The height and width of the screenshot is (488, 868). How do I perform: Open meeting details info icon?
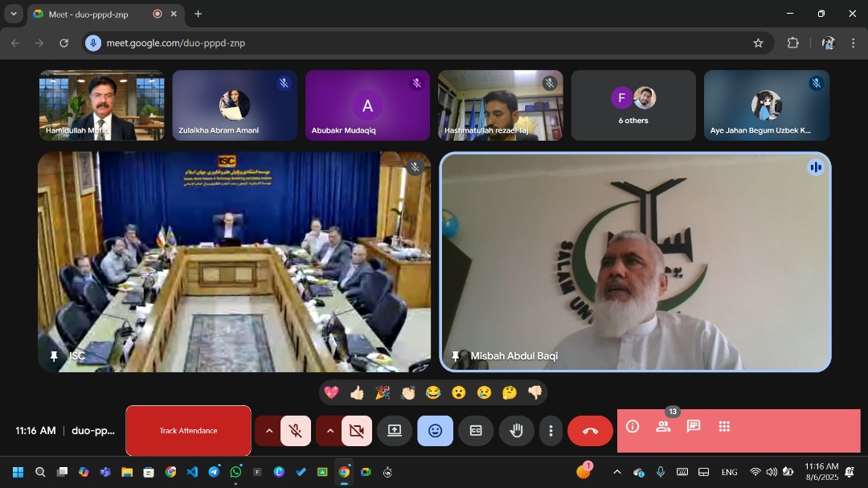(633, 427)
